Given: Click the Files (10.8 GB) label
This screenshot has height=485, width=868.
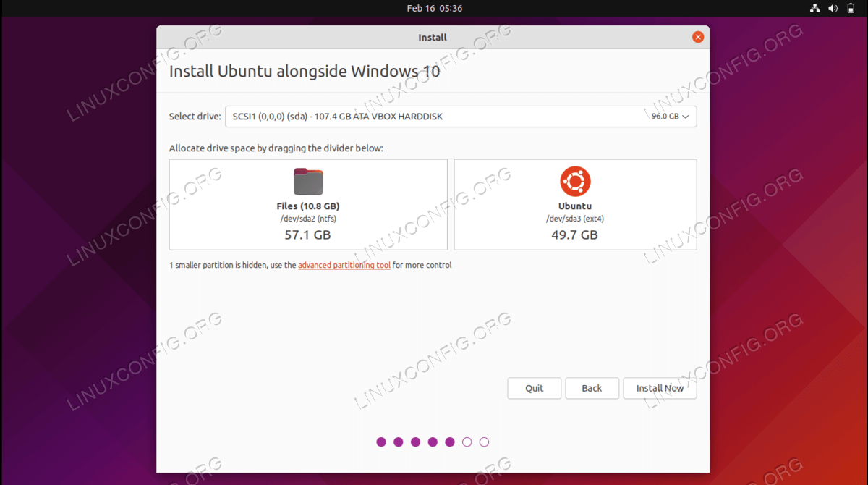Looking at the screenshot, I should click(x=308, y=206).
